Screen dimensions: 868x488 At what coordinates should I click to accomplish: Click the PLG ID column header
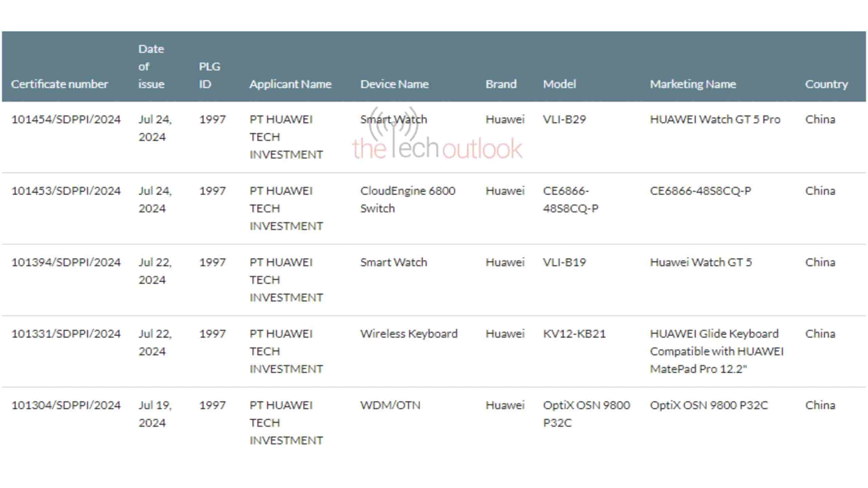210,75
